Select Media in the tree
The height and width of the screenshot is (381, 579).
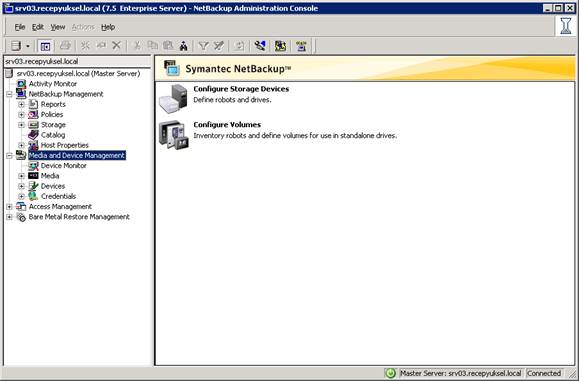point(50,176)
